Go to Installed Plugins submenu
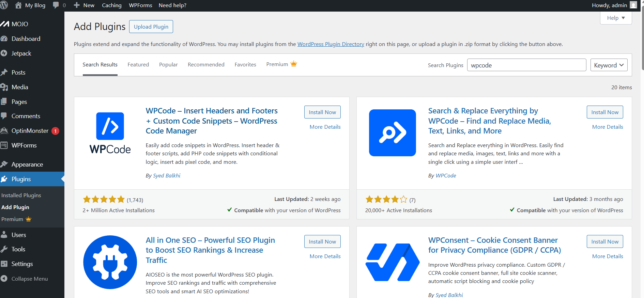Viewport: 644px width, 298px height. [21, 195]
